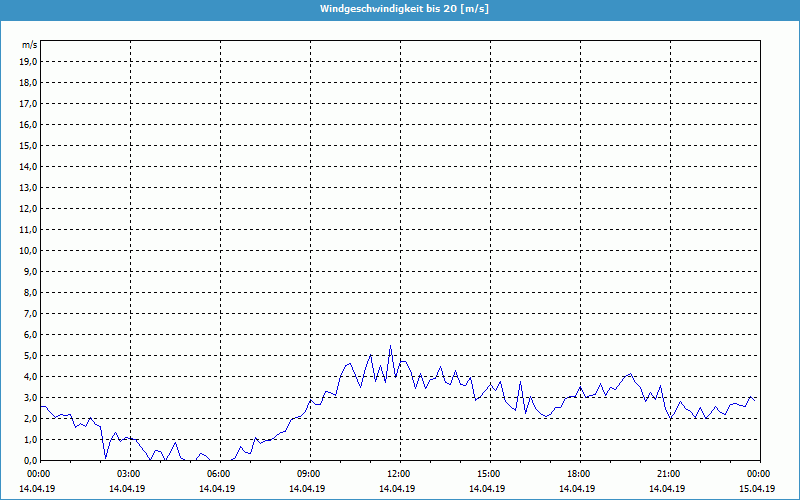Click the 09:00 time axis label
Viewport: 800px width, 500px height.
[x=307, y=474]
